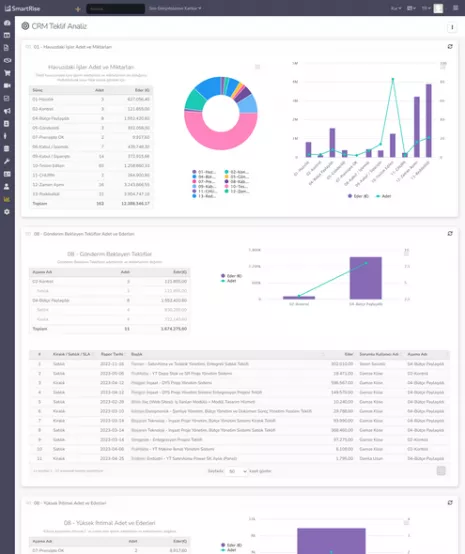Toggle the Eder series in the Havuzdaki chart legend

click(x=358, y=196)
